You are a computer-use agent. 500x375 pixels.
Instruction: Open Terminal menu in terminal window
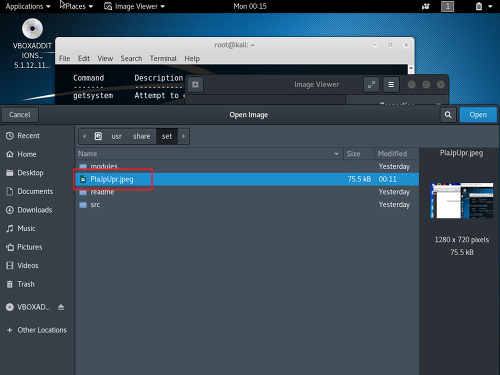163,59
